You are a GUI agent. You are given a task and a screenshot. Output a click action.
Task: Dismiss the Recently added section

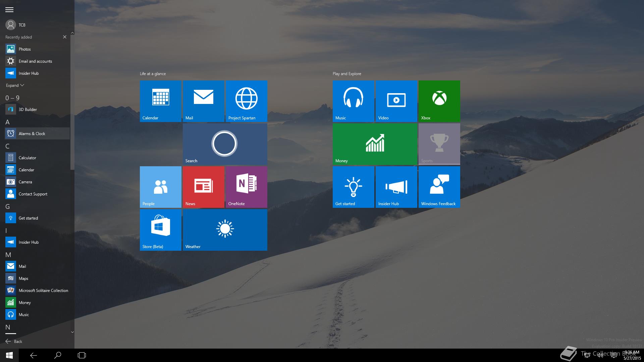tap(65, 37)
